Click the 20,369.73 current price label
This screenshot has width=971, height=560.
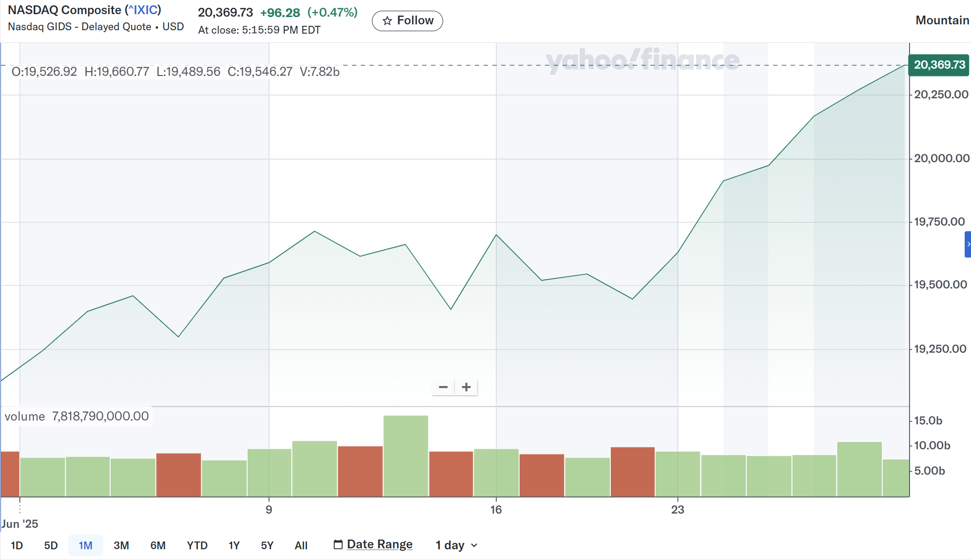coord(939,65)
